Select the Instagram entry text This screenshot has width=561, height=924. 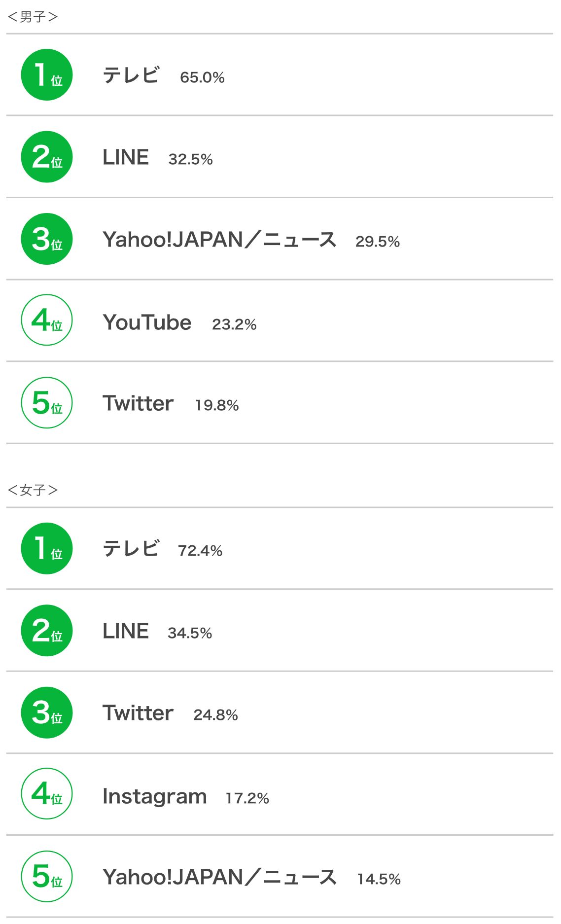coord(154,796)
